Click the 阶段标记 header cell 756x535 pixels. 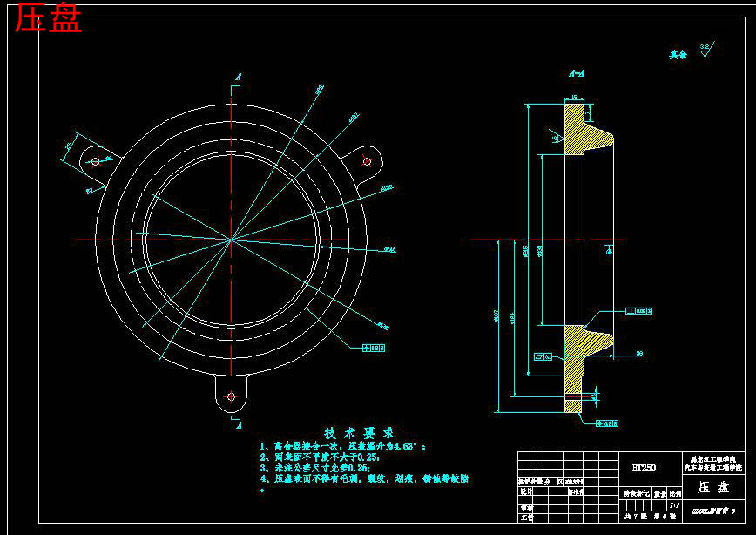(x=636, y=493)
